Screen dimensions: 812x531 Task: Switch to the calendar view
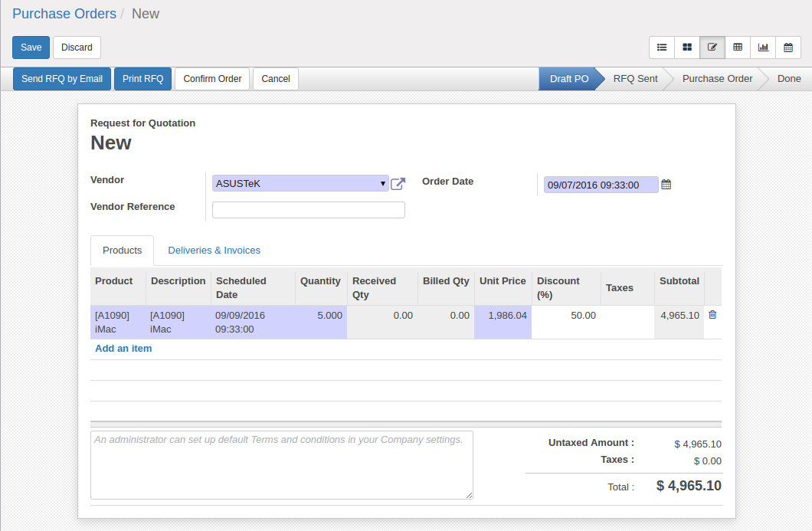pyautogui.click(x=788, y=47)
